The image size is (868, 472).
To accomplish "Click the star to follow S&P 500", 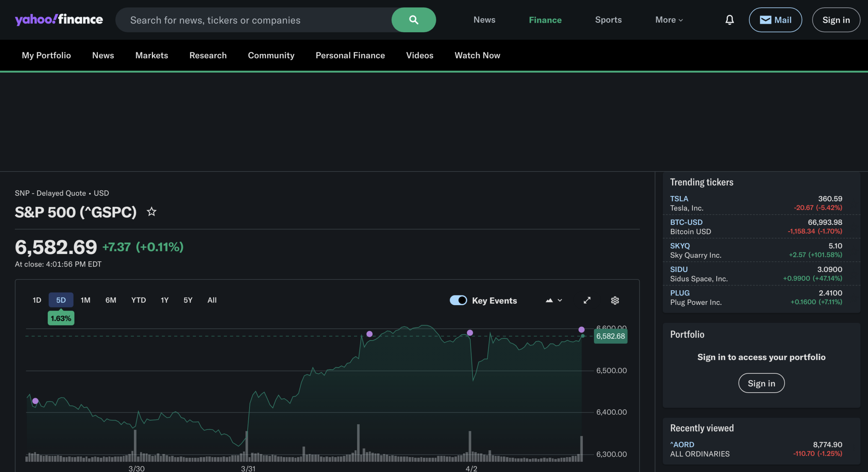I will click(x=151, y=212).
